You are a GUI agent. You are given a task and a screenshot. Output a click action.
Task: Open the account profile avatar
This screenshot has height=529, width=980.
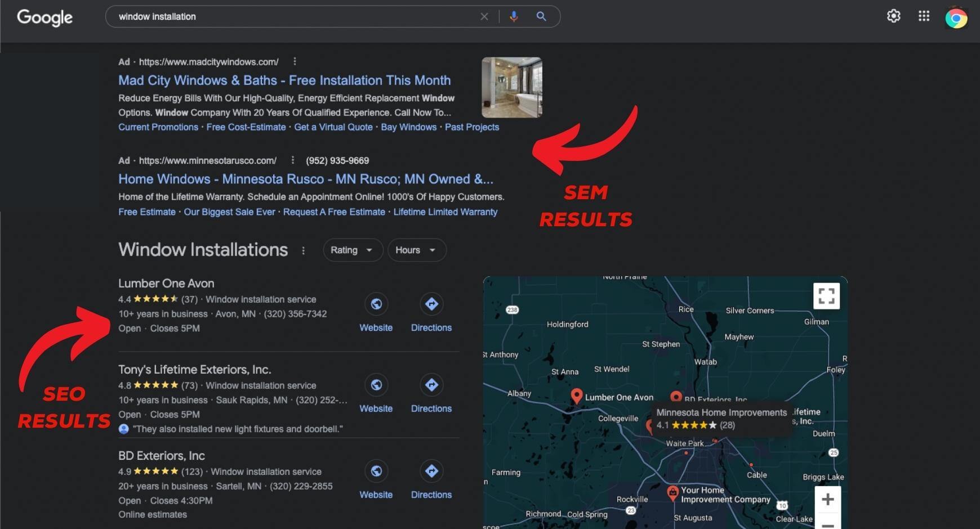coord(956,18)
